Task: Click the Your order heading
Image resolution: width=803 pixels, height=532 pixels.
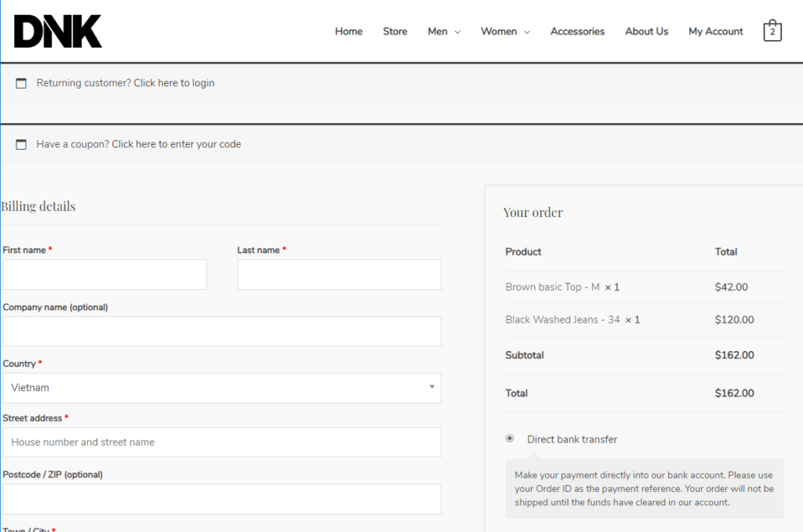Action: tap(533, 212)
